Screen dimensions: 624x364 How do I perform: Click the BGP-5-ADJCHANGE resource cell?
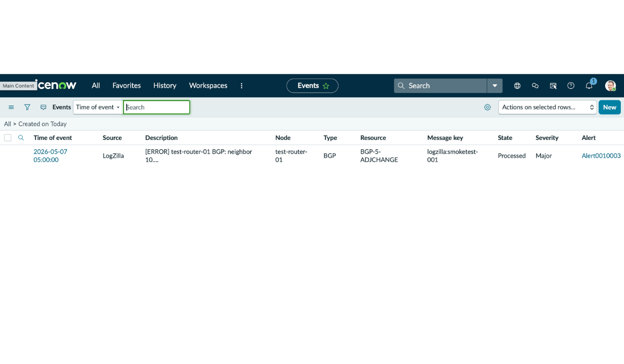click(x=379, y=155)
